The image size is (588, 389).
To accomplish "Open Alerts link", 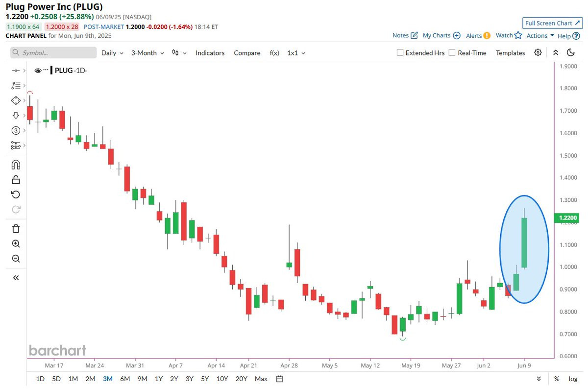I will coord(478,35).
